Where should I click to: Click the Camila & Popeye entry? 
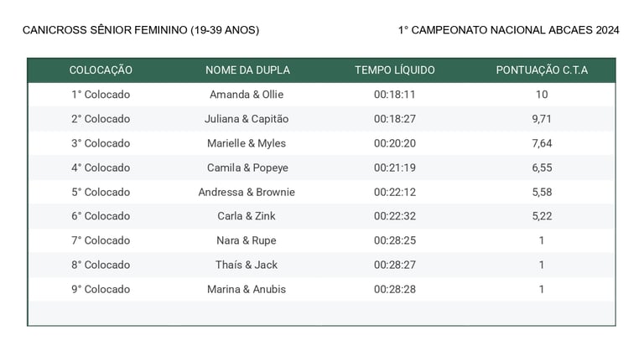click(x=247, y=168)
